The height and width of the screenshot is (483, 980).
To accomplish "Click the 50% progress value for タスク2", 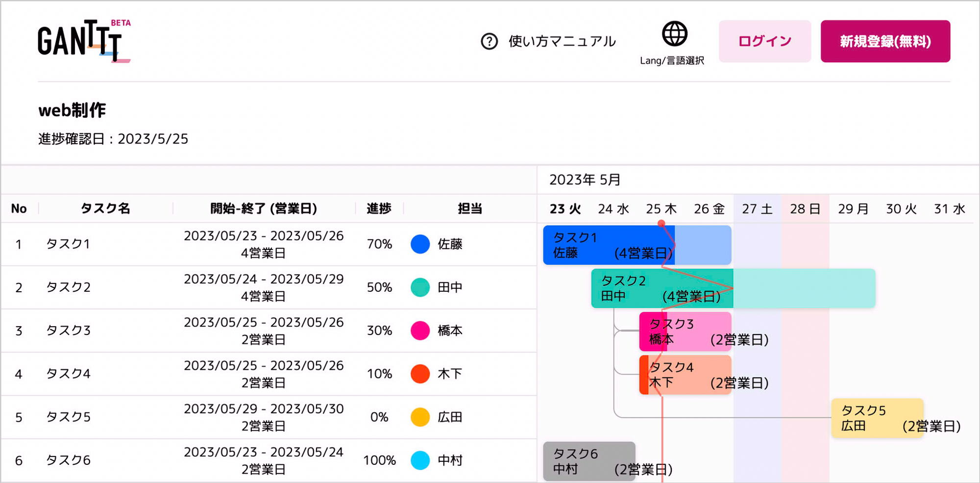I will [379, 287].
